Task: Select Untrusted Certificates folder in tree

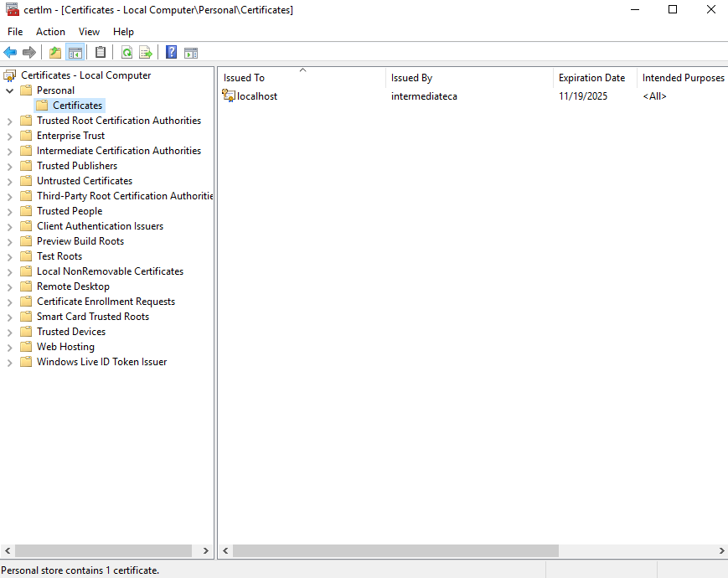Action: click(84, 181)
